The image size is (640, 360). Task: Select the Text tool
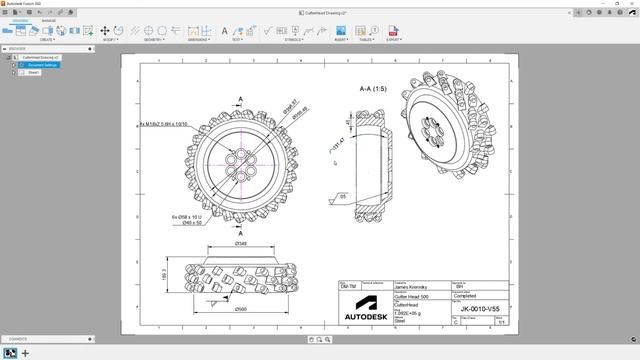(x=224, y=31)
